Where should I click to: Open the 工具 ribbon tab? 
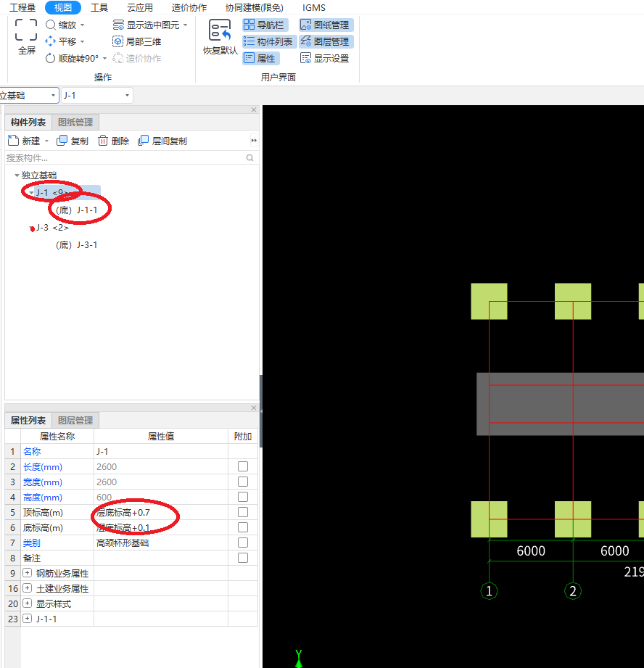point(99,8)
